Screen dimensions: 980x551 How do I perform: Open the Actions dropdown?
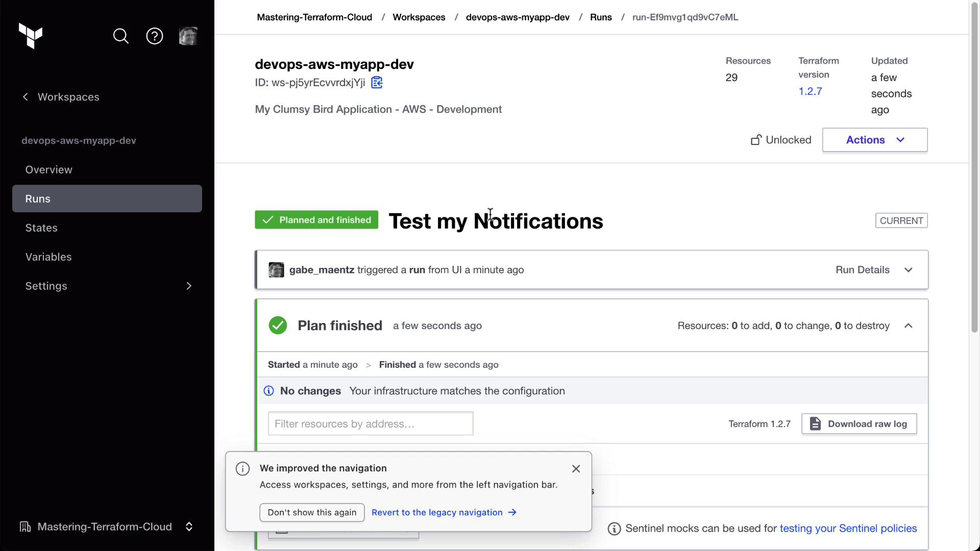[874, 140]
